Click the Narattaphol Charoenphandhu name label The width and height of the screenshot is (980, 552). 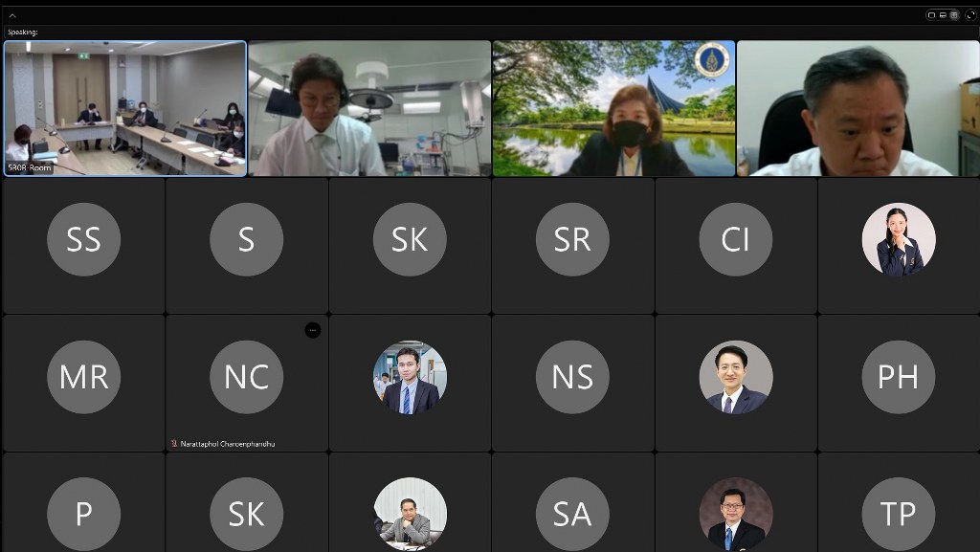pyautogui.click(x=228, y=444)
